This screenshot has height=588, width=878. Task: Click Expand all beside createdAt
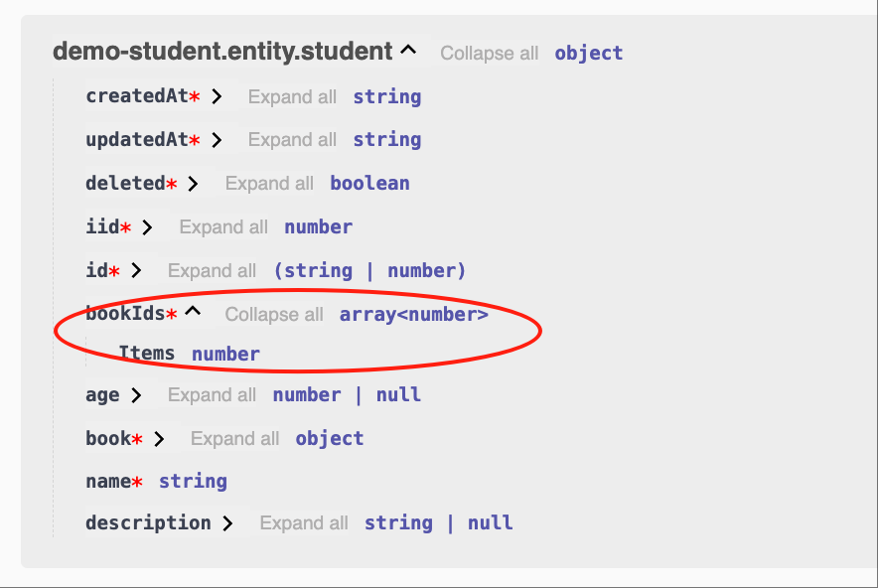pos(292,97)
